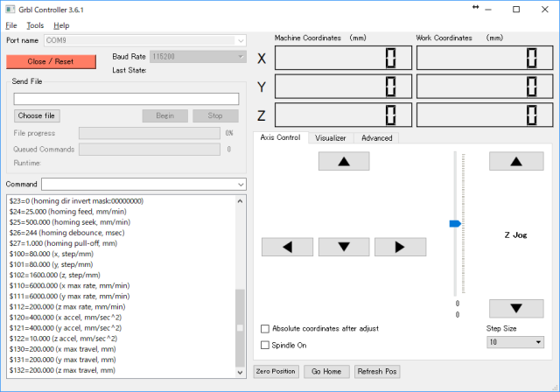
Task: Select the $121=400.000 y accel line
Action: tap(66, 328)
